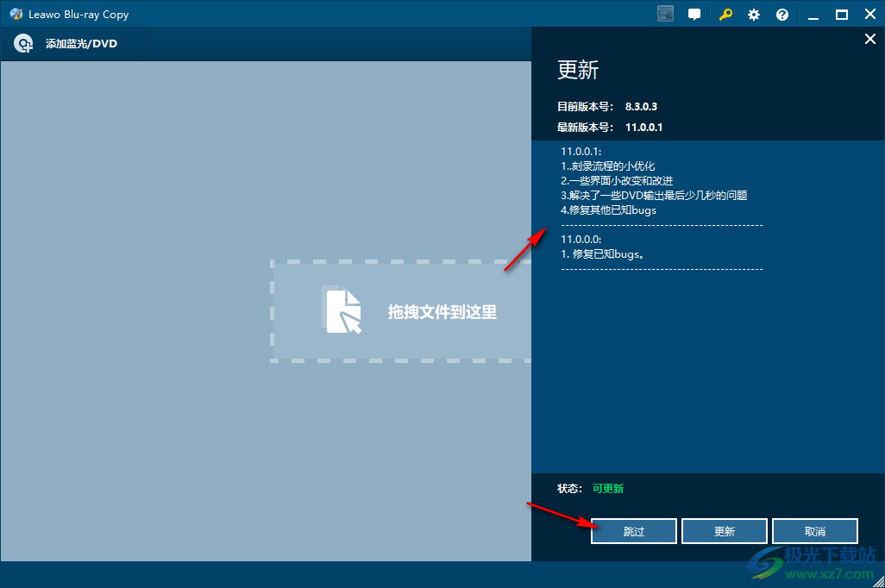Click the Leawo Blu-ray Copy window title
The width and height of the screenshot is (885, 588).
pyautogui.click(x=78, y=15)
